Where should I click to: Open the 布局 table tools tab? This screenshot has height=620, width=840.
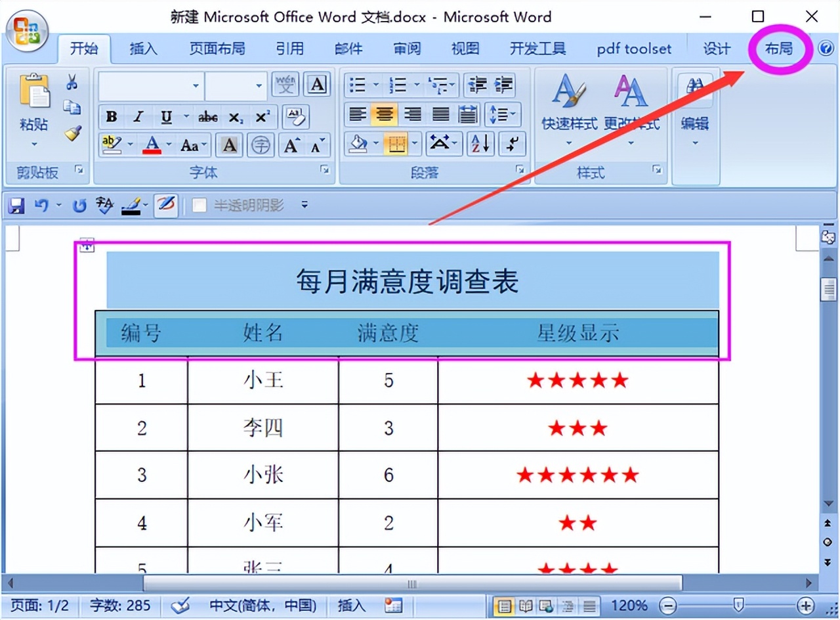[x=779, y=49]
